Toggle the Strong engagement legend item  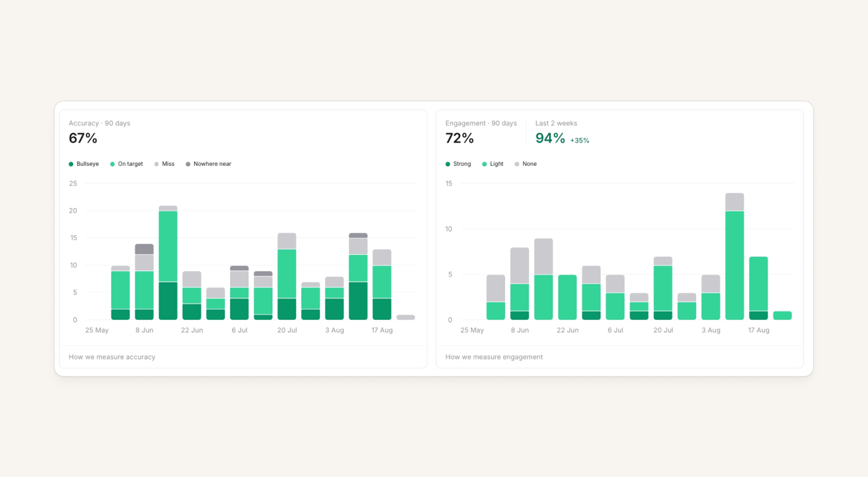(458, 164)
